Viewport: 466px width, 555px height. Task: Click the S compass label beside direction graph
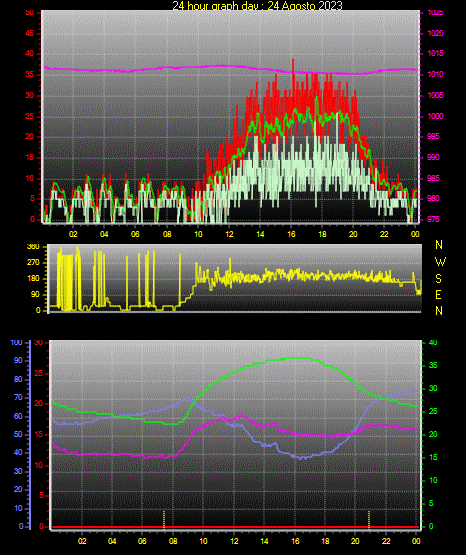click(438, 279)
